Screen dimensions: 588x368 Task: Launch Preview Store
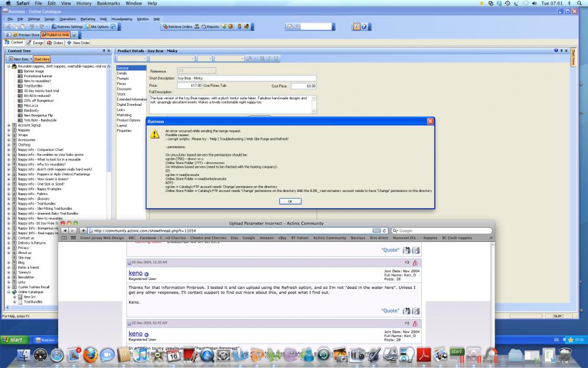coord(23,35)
